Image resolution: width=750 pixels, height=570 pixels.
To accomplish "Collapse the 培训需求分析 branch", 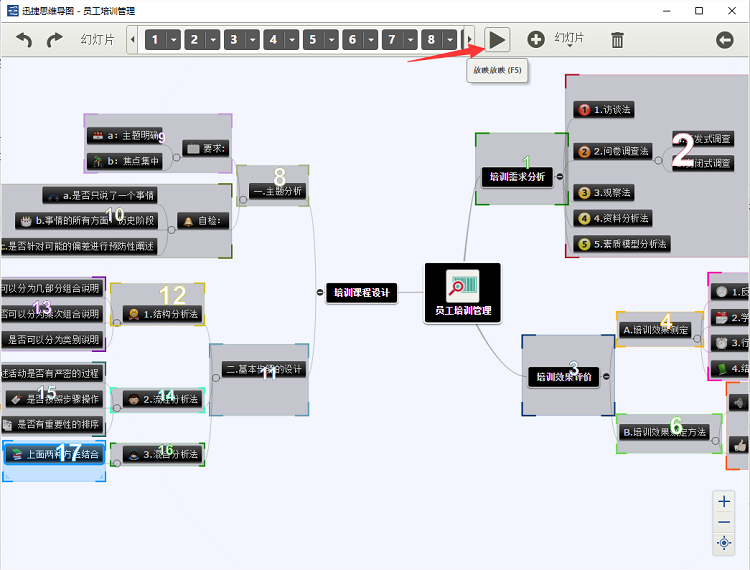I will point(560,176).
